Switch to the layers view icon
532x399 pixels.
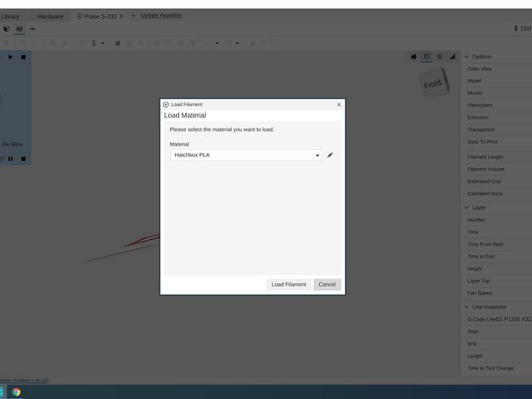click(20, 29)
